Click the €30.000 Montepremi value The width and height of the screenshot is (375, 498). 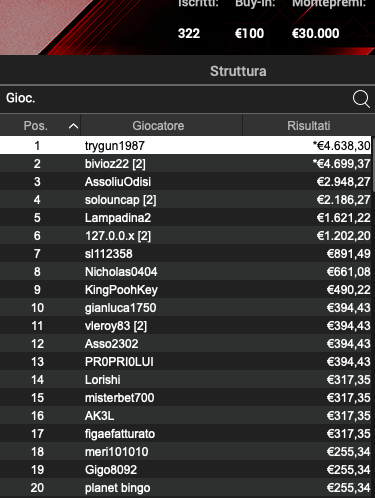[315, 33]
